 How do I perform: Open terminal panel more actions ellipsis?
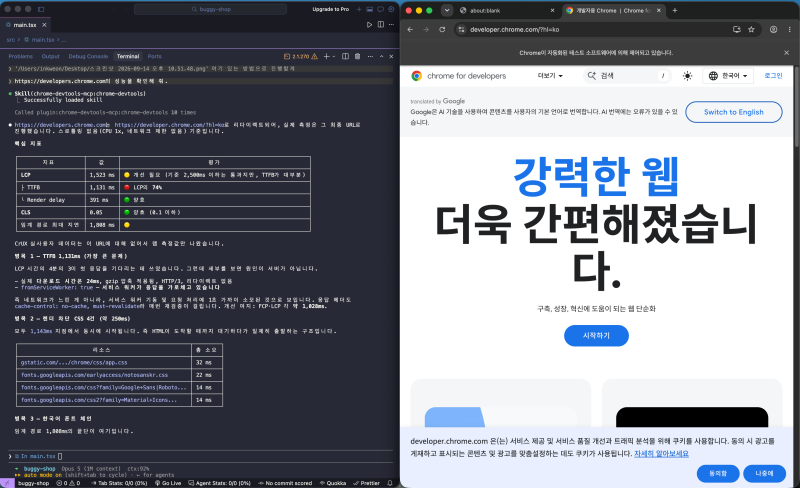[370, 57]
